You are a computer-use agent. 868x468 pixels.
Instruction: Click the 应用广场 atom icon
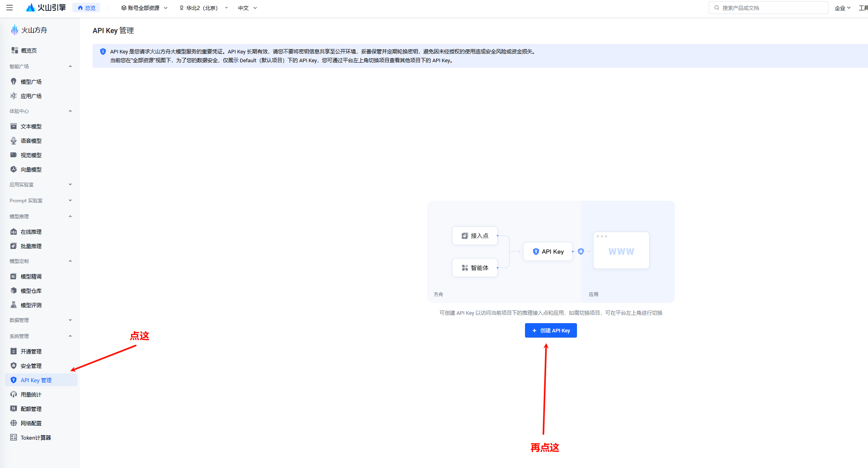point(14,96)
